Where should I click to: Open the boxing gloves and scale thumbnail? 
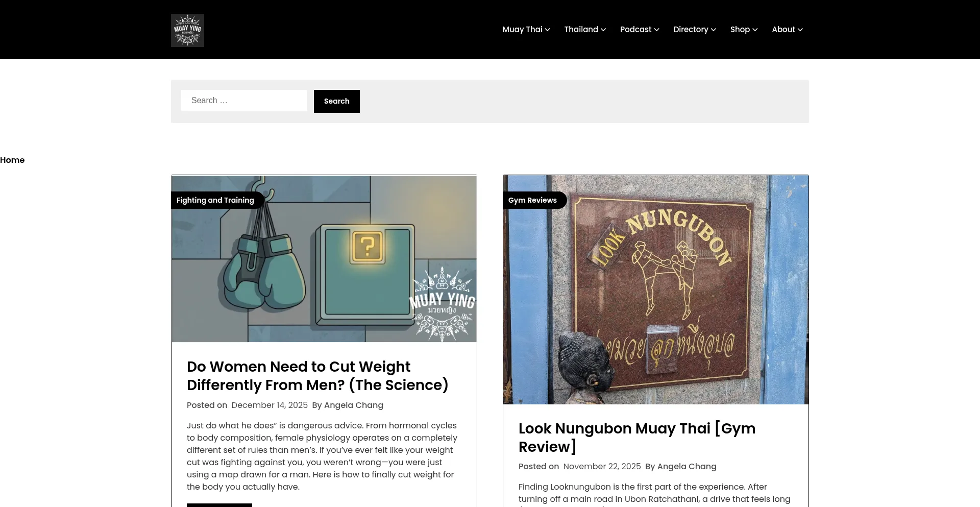pyautogui.click(x=324, y=259)
